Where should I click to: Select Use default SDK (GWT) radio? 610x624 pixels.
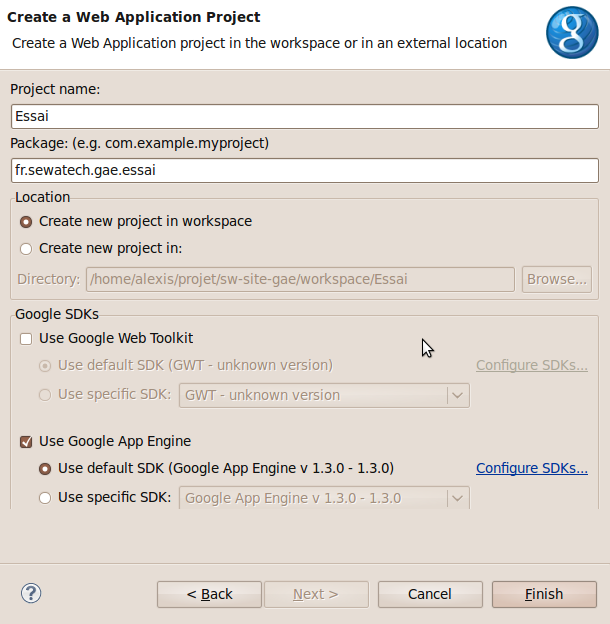point(45,366)
